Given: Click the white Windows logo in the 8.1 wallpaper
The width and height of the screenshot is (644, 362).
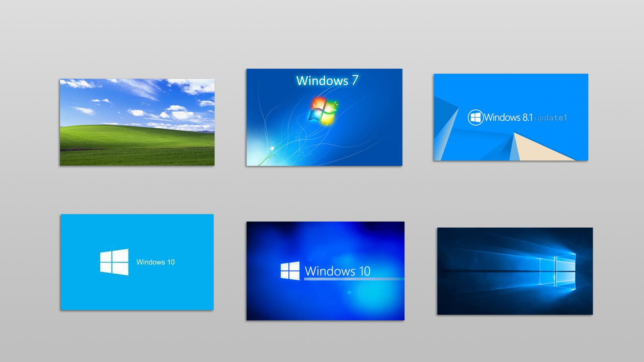Looking at the screenshot, I should coord(476,117).
